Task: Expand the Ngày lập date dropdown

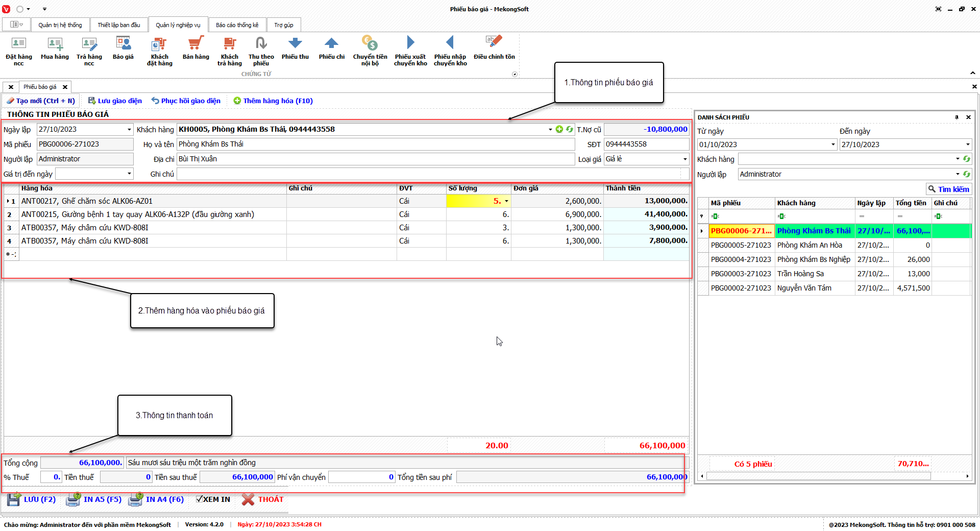Action: [129, 130]
